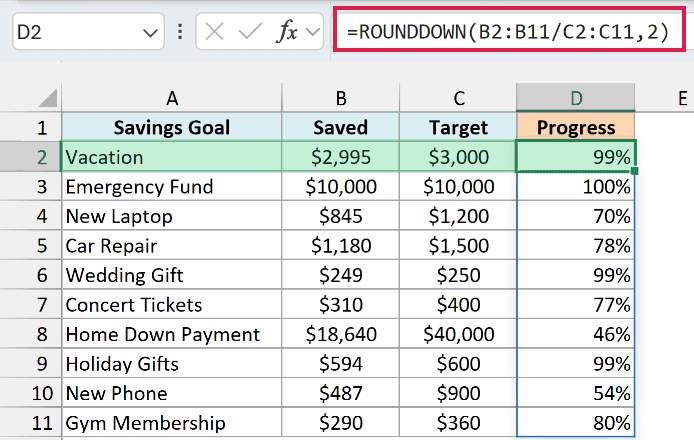694x440 pixels.
Task: Select the Car Repair cell
Action: (172, 245)
